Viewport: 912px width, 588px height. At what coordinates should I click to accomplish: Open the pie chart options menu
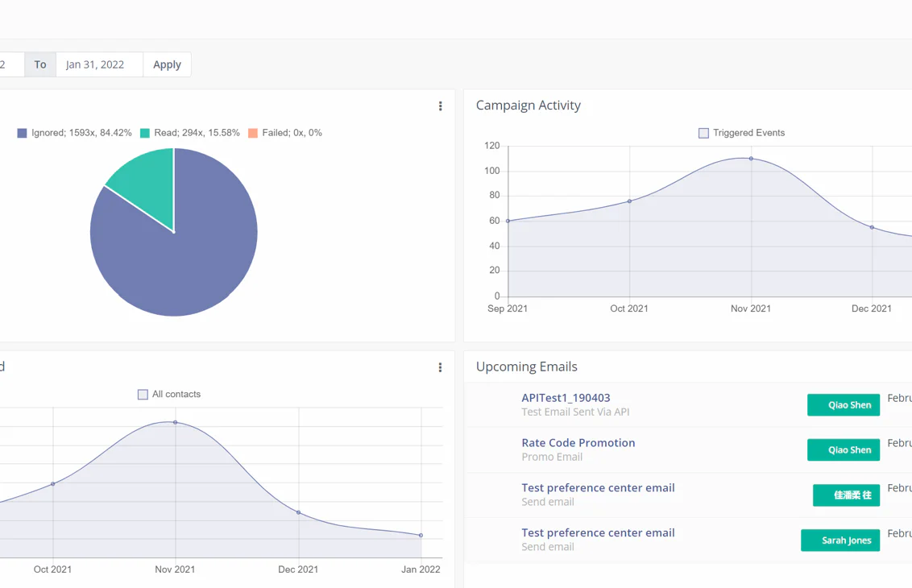441,106
